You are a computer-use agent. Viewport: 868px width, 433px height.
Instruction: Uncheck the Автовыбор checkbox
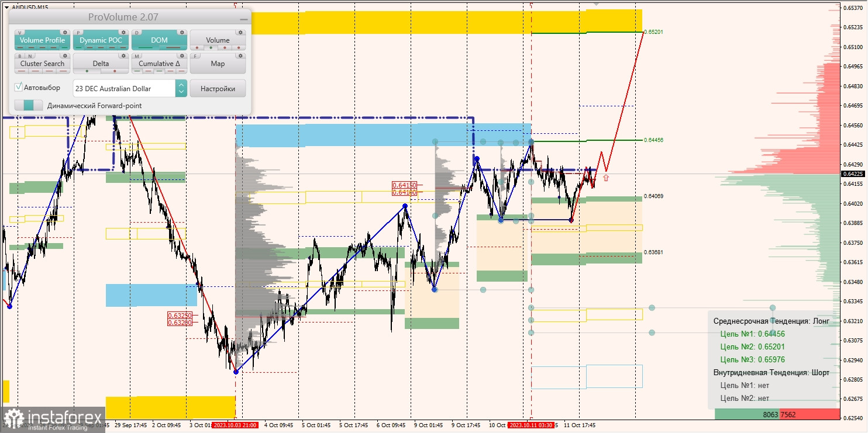[x=19, y=87]
